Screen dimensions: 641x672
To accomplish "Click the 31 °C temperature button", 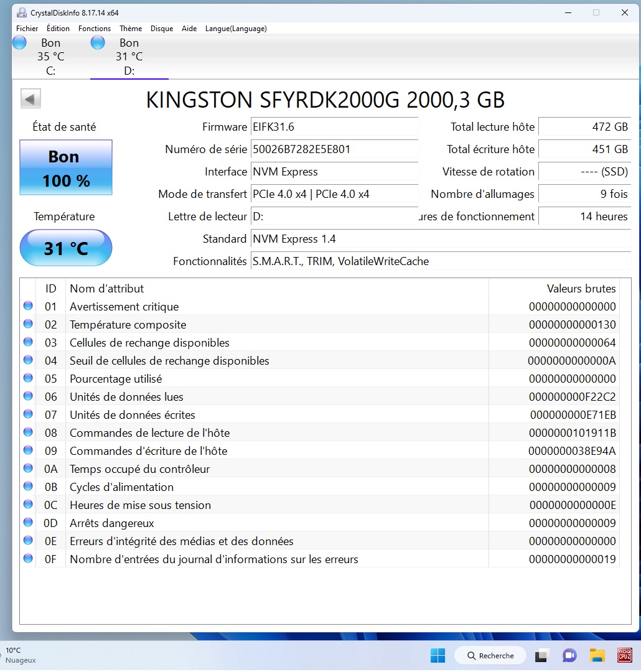I will (x=66, y=248).
